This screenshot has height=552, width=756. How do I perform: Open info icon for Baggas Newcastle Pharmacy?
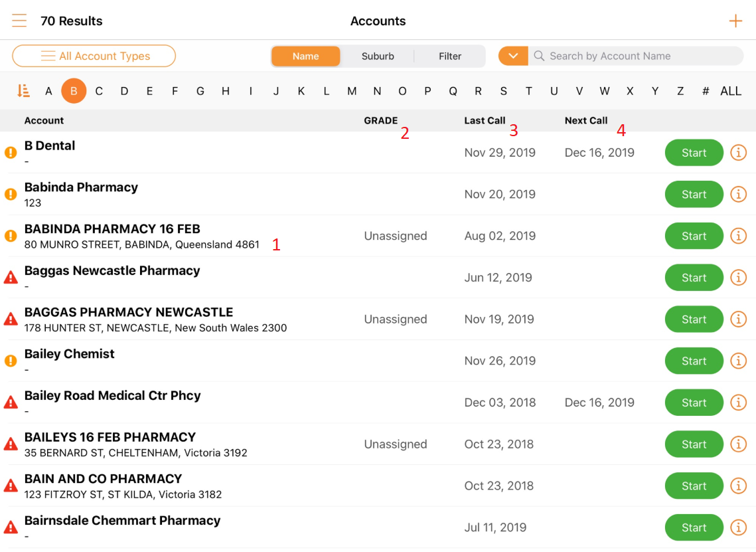click(x=738, y=278)
